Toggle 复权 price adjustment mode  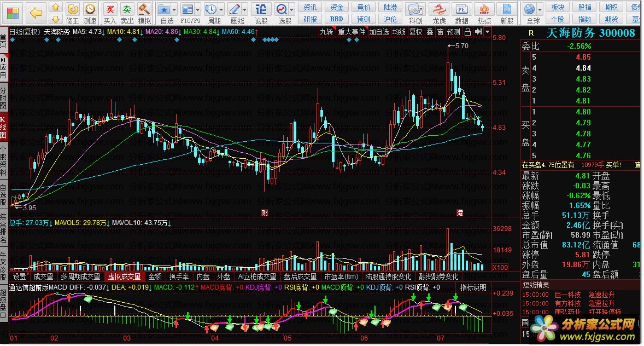[x=415, y=32]
